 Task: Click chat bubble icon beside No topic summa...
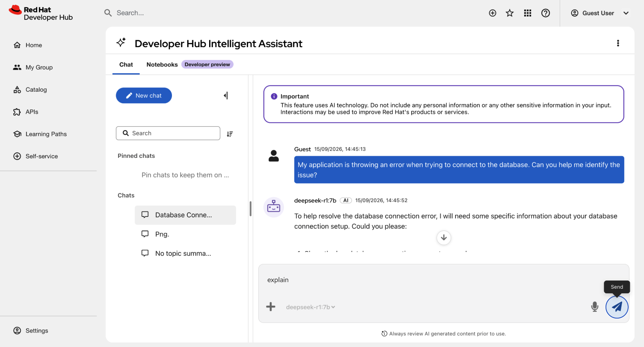(x=145, y=253)
